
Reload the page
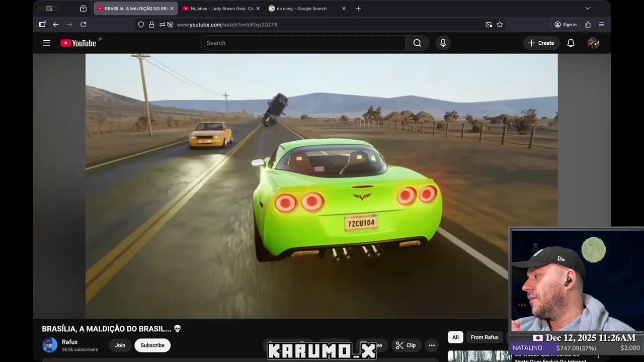84,25
